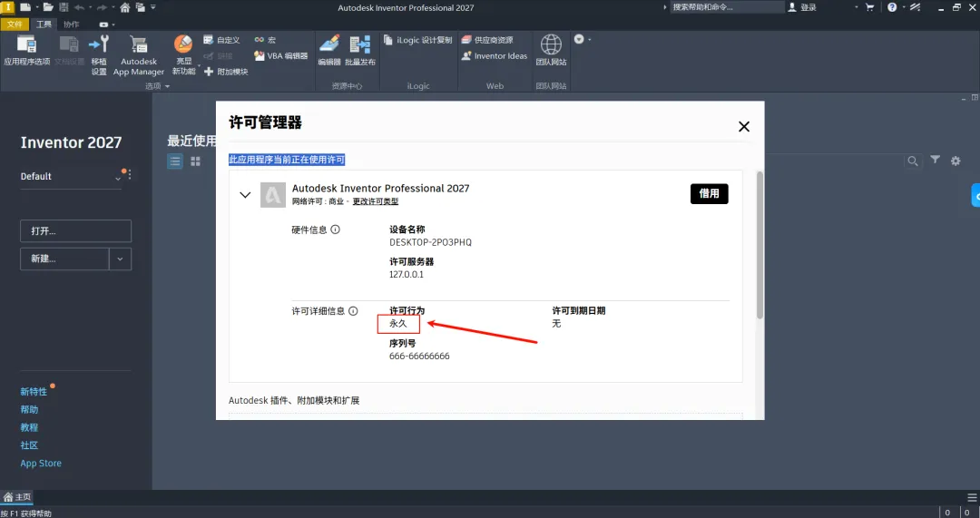Screen dimensions: 980x518
Task: Click the 硬件信息 info icon
Action: pos(336,230)
